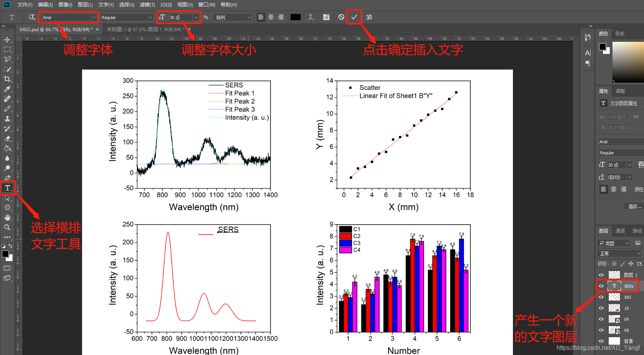Image resolution: width=644 pixels, height=355 pixels.
Task: Hide the 082 layer
Action: (601, 297)
